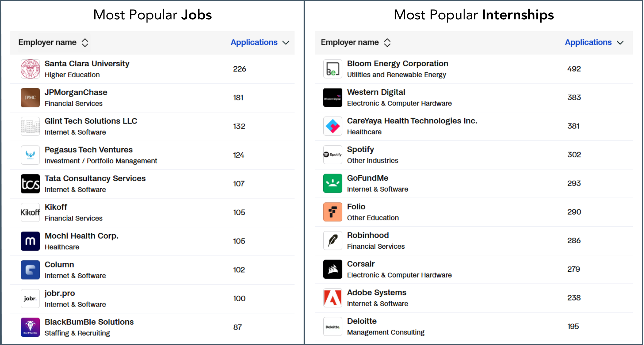644x345 pixels.
Task: Select the JPMorganChase JPMC logo
Action: [30, 98]
